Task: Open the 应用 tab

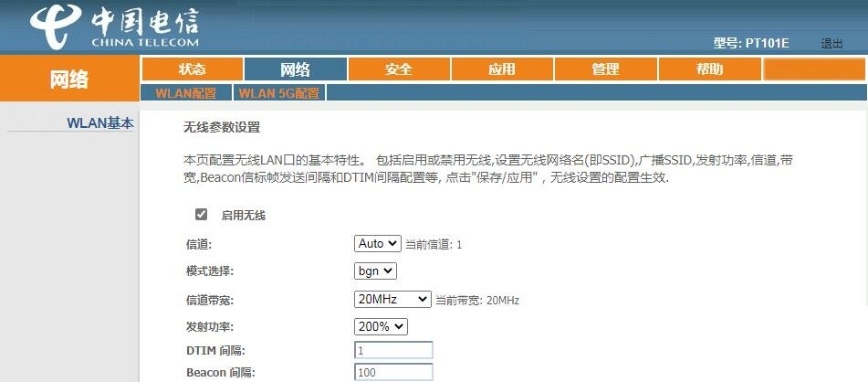Action: pyautogui.click(x=502, y=69)
